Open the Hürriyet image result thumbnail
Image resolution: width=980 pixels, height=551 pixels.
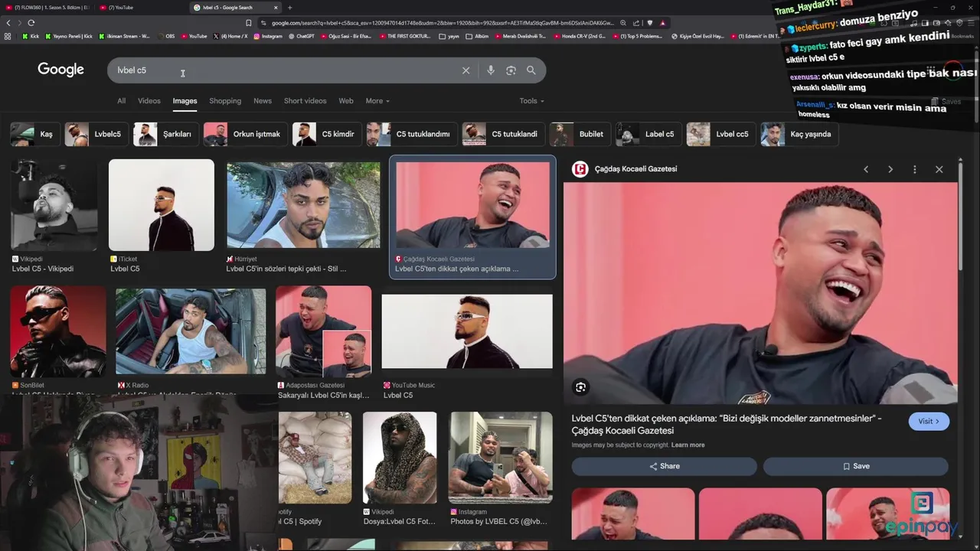pos(303,205)
